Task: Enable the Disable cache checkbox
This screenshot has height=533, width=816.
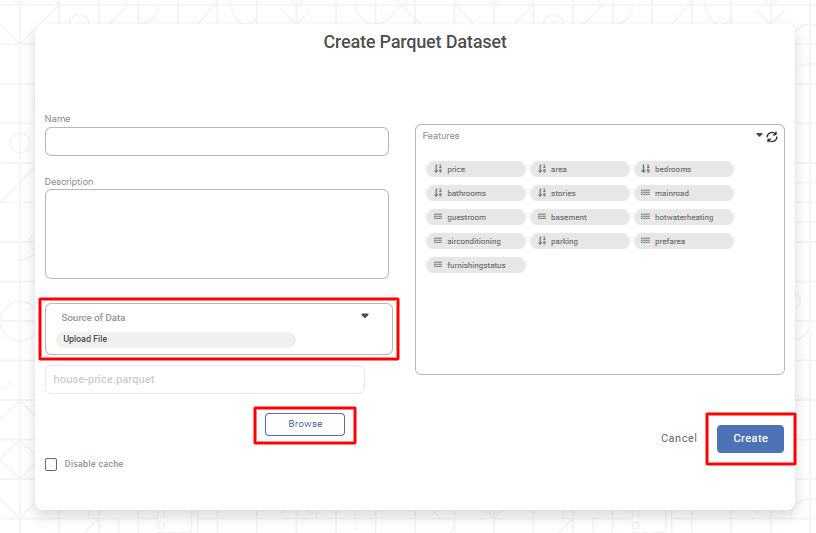Action: (x=51, y=464)
